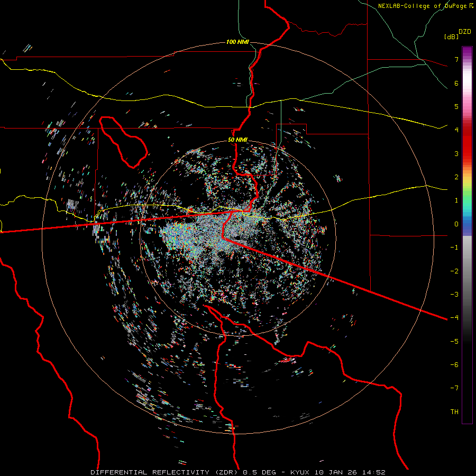Click the 4 value on color scale
This screenshot has height=476, width=476.
click(456, 130)
